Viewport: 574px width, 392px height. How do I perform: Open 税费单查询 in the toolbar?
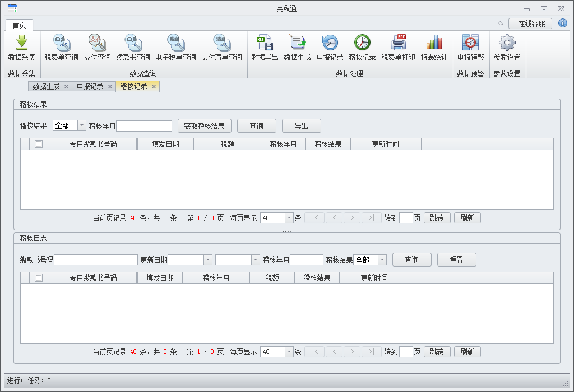pyautogui.click(x=61, y=48)
